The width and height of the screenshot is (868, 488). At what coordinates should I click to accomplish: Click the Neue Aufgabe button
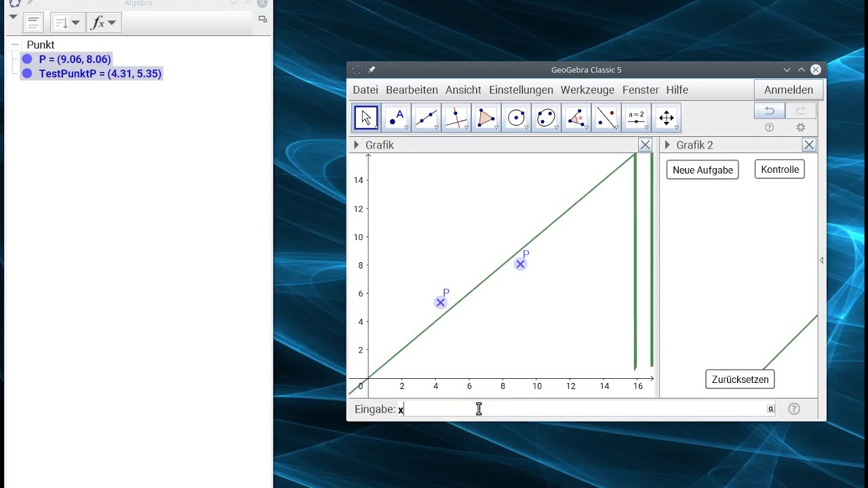click(703, 170)
